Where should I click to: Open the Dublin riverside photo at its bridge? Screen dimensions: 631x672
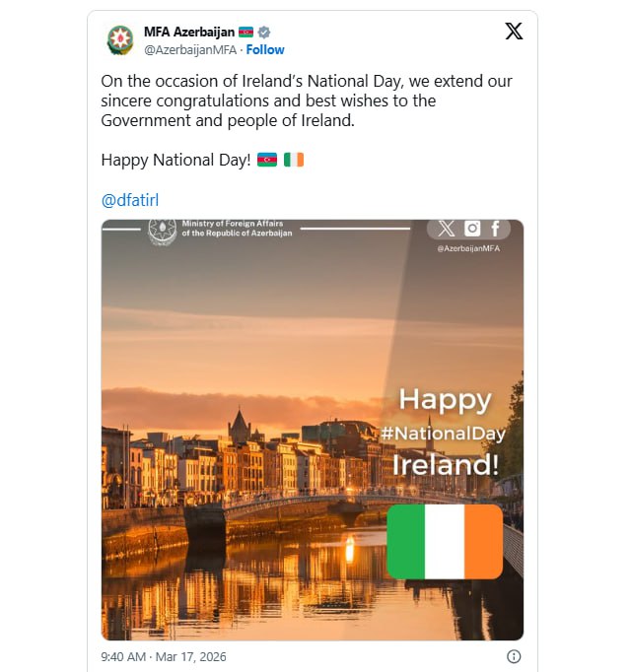click(286, 503)
